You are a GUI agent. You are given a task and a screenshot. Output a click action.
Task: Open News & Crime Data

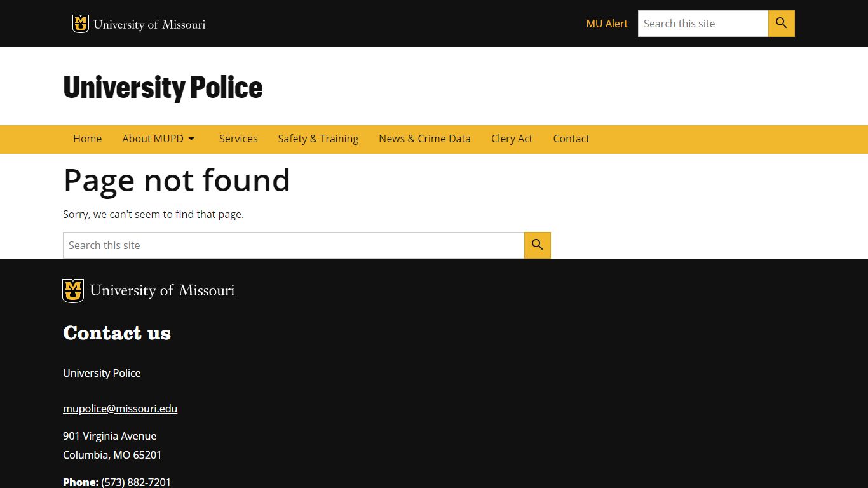tap(425, 139)
